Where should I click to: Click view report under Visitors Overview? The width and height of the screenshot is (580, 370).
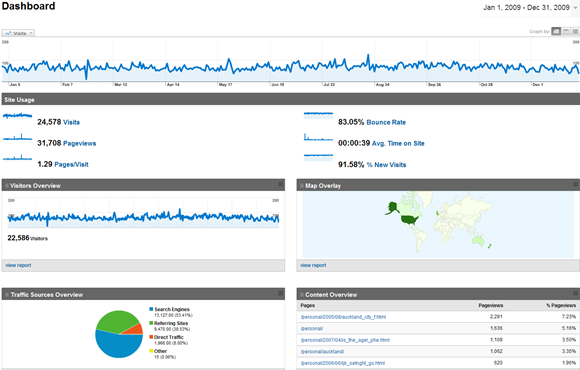pyautogui.click(x=18, y=265)
